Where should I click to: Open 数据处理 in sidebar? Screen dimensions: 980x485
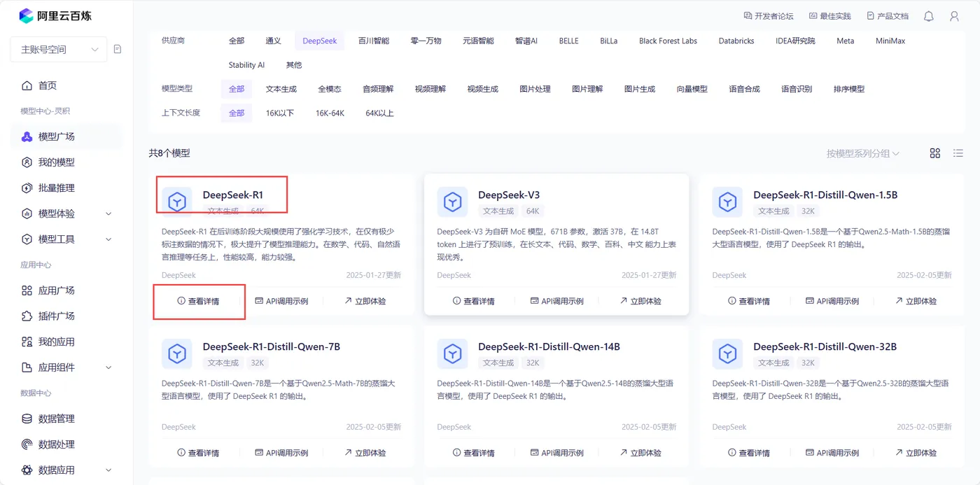pos(66,444)
